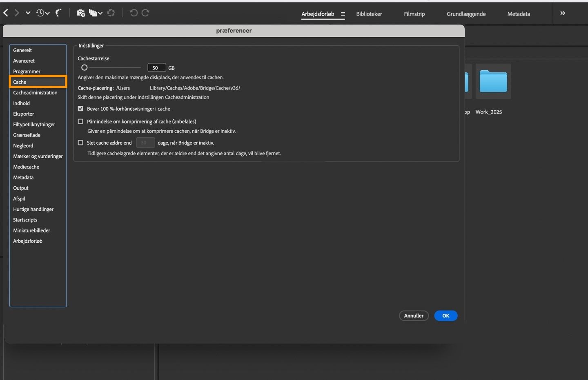The width and height of the screenshot is (588, 380).
Task: Select Avanceret preferences category
Action: [x=38, y=61]
